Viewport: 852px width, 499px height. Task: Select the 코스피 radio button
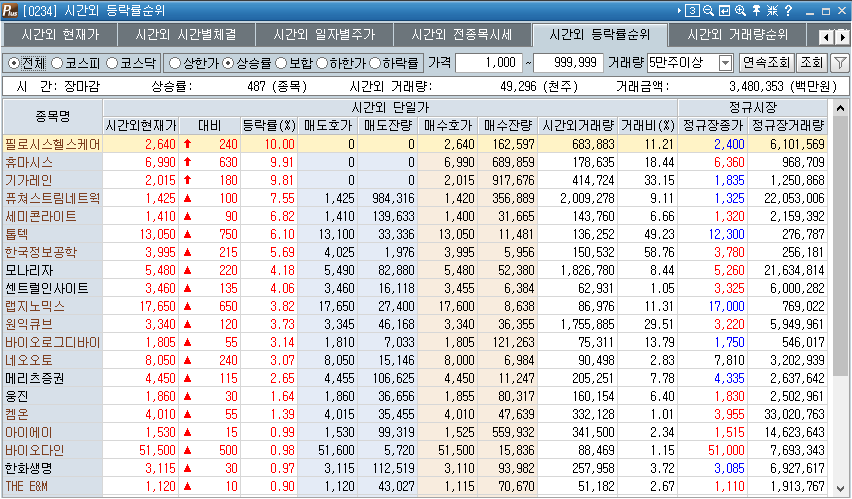57,63
